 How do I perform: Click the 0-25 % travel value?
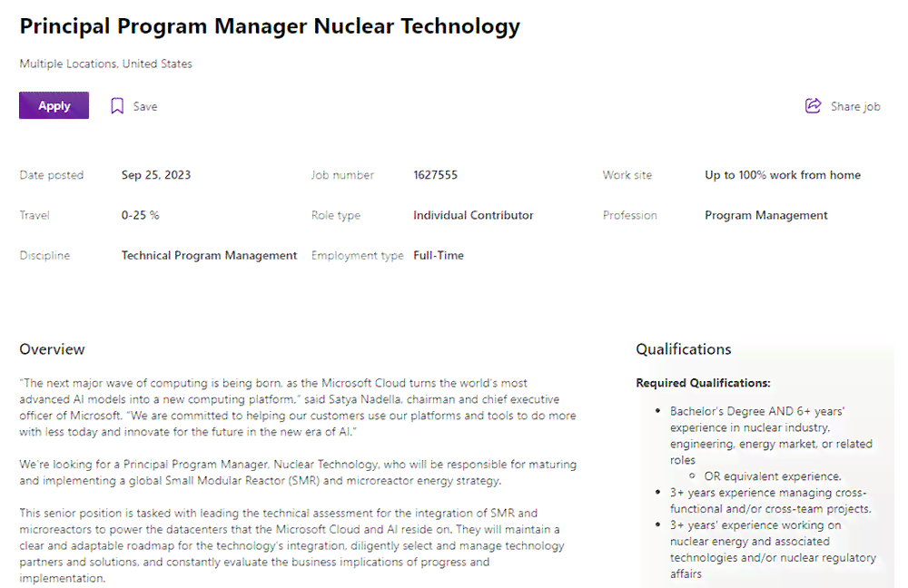(140, 215)
